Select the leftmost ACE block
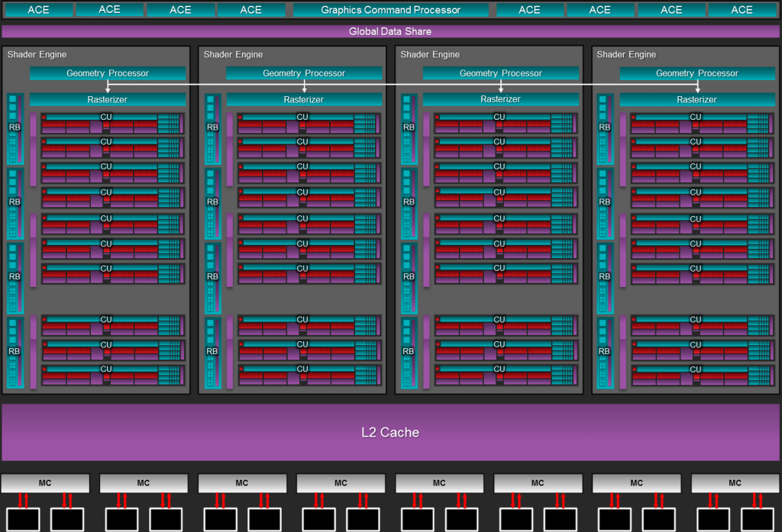The height and width of the screenshot is (532, 782). pyautogui.click(x=38, y=10)
